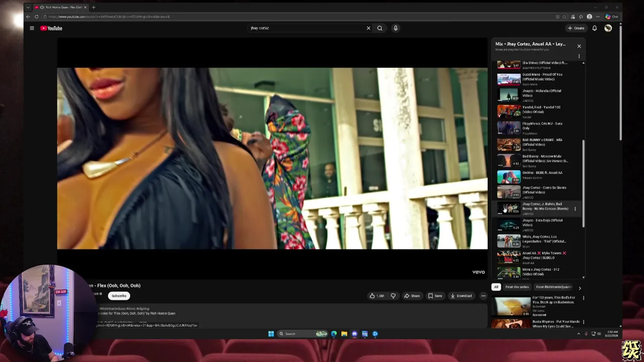The height and width of the screenshot is (362, 644).
Task: Save the video to a playlist
Action: click(435, 296)
